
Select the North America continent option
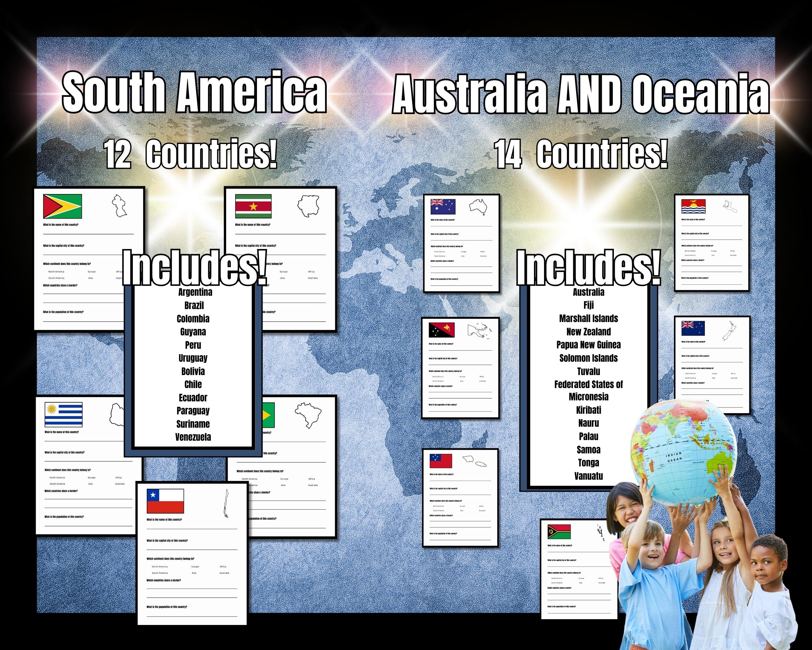pyautogui.click(x=56, y=271)
